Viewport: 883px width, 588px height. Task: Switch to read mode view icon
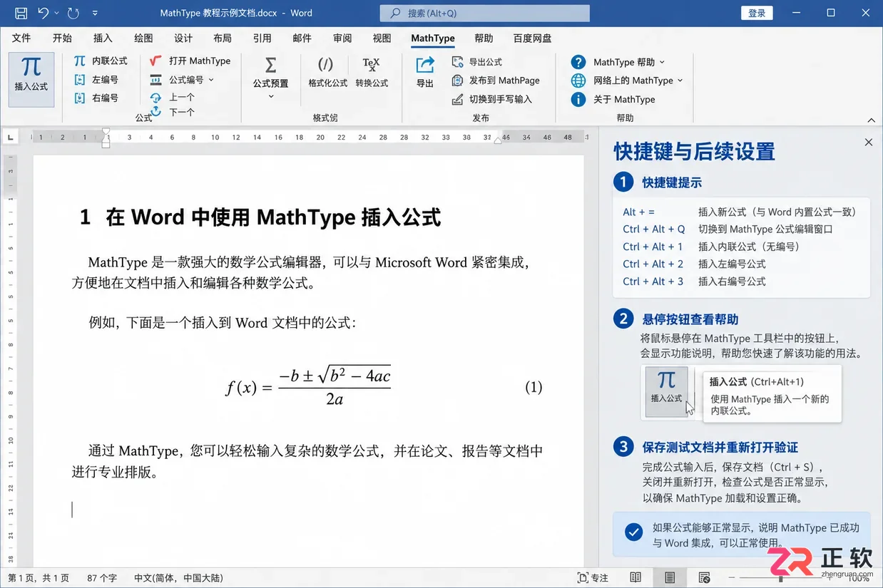[x=636, y=578]
